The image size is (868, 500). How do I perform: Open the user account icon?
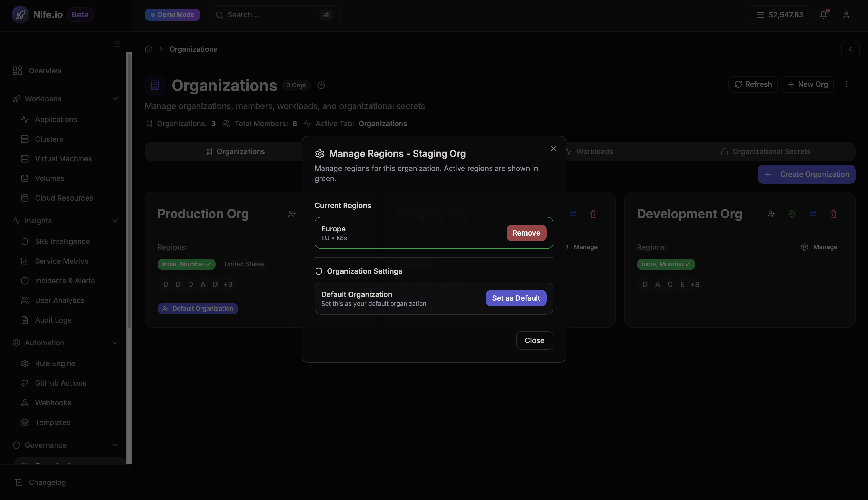[x=846, y=15]
